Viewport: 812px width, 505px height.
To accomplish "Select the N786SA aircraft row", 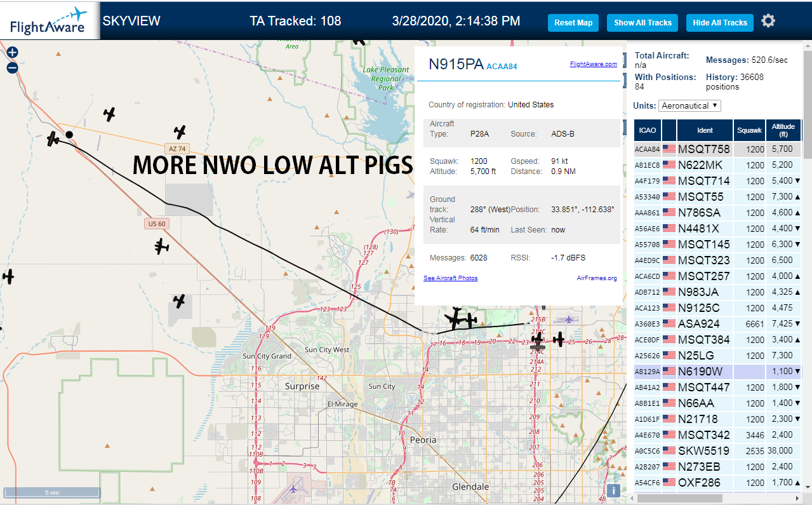I will tap(717, 213).
